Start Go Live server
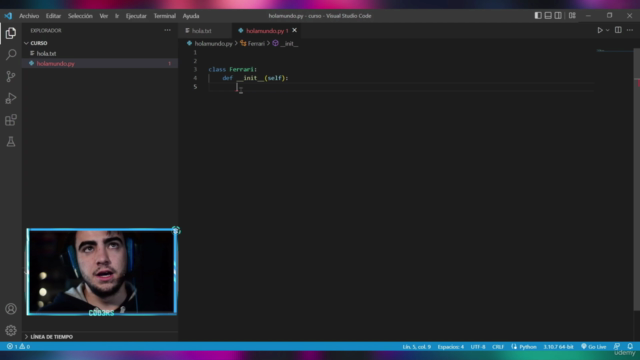640x360 pixels. coord(594,347)
